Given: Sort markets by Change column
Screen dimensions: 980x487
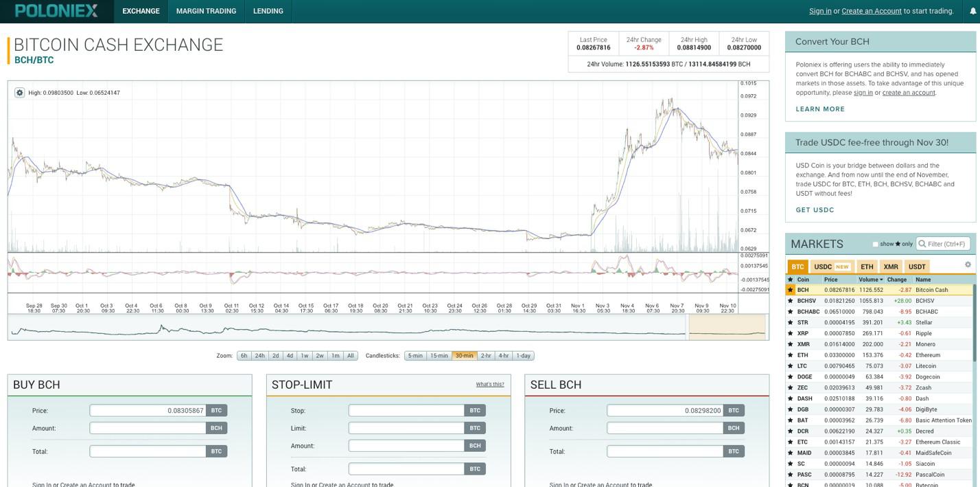Looking at the screenshot, I should point(896,280).
